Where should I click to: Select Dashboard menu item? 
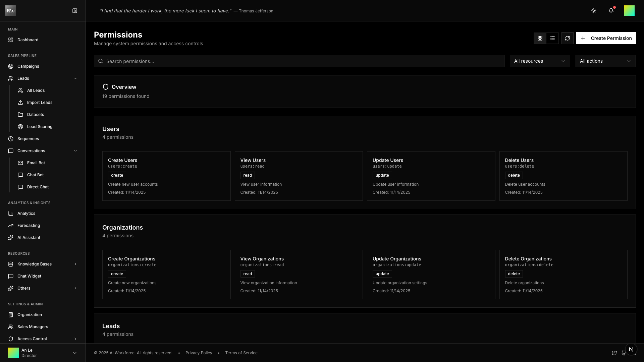click(x=28, y=40)
